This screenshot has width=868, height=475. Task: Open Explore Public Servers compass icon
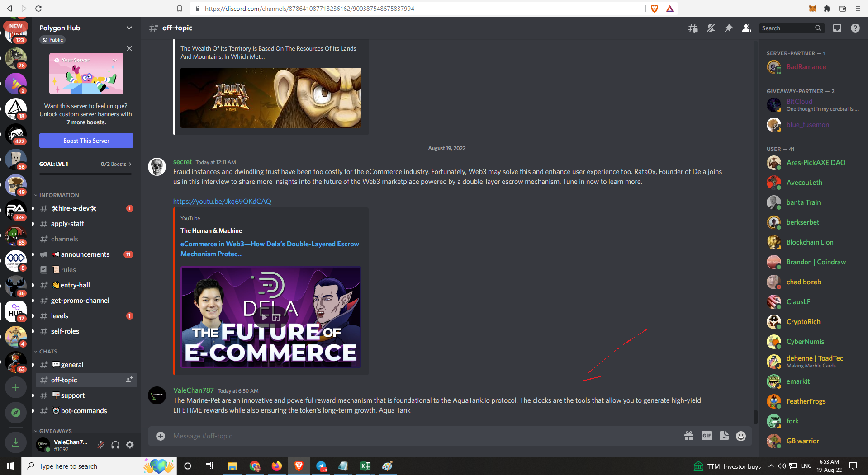click(16, 413)
